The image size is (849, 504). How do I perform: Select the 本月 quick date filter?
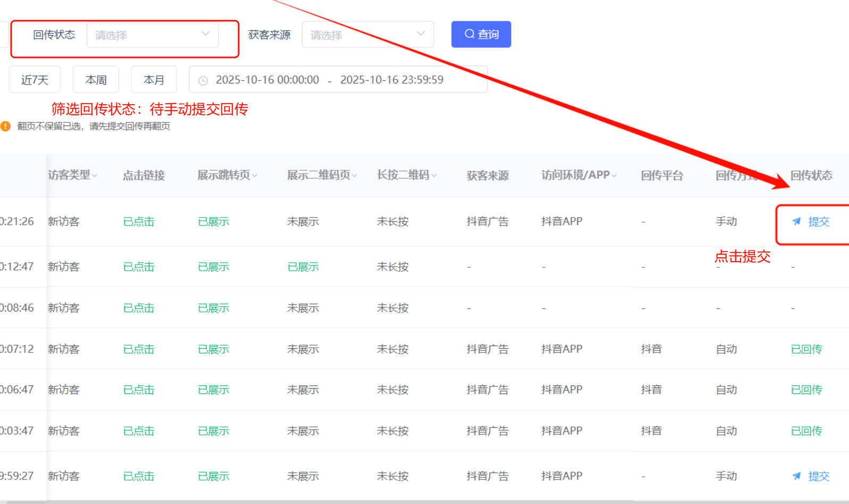point(154,80)
